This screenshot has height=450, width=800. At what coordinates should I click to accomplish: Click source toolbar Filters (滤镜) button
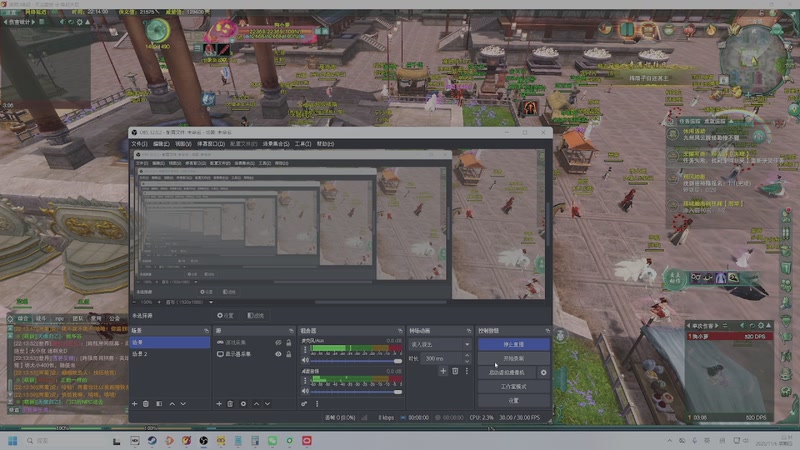256,316
